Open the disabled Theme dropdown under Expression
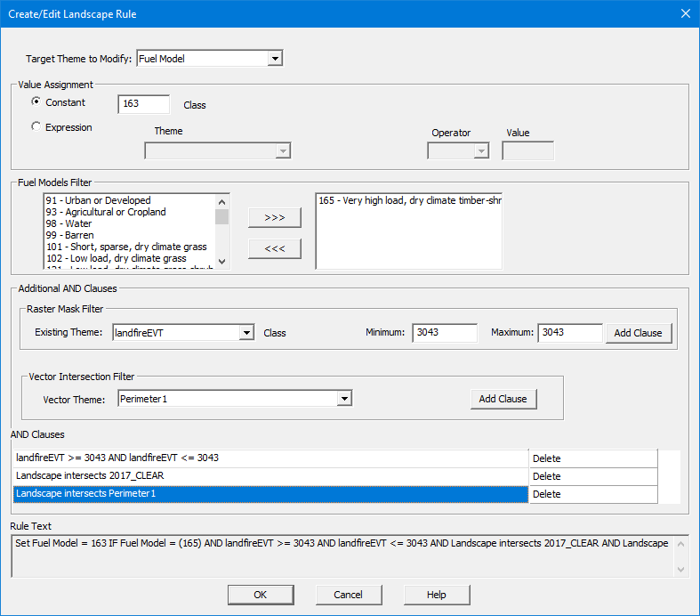The width and height of the screenshot is (700, 616). [283, 151]
